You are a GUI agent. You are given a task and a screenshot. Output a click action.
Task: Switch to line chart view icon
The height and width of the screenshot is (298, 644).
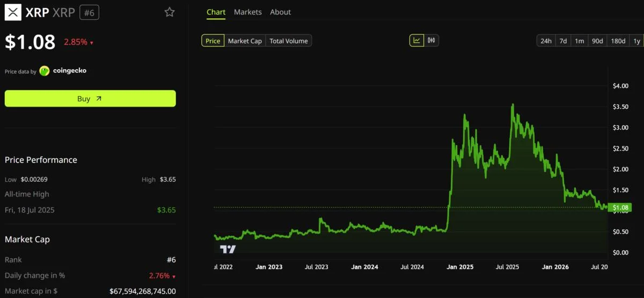tap(417, 40)
